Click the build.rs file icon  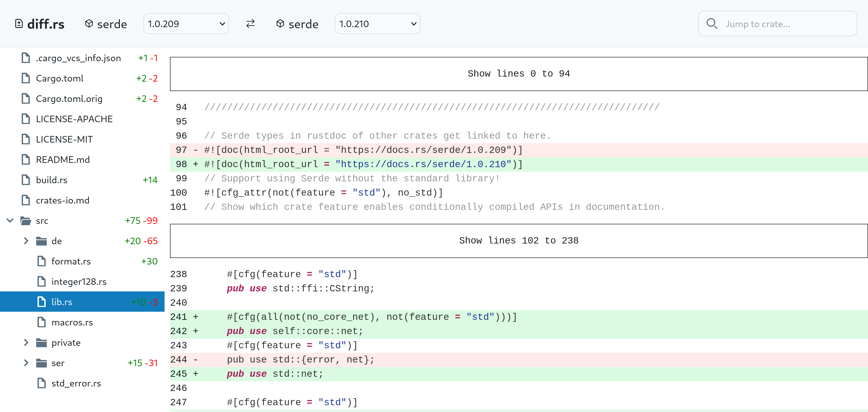pos(26,180)
